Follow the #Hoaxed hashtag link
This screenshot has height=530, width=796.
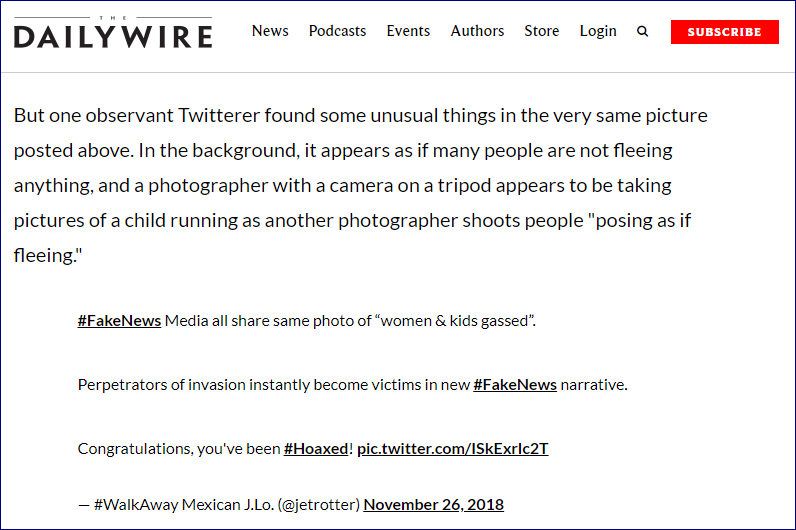[316, 449]
